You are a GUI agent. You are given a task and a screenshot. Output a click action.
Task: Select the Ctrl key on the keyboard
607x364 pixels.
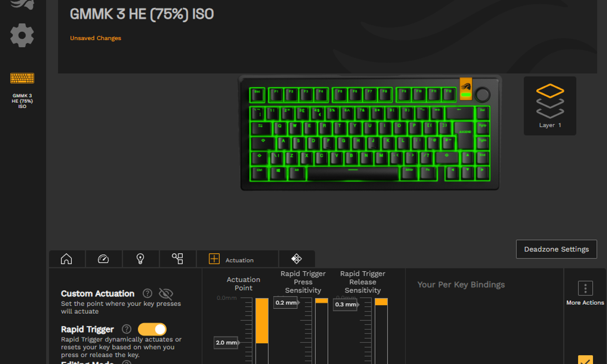point(259,173)
